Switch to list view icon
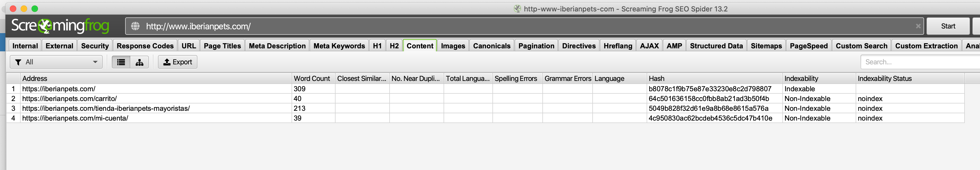 121,62
